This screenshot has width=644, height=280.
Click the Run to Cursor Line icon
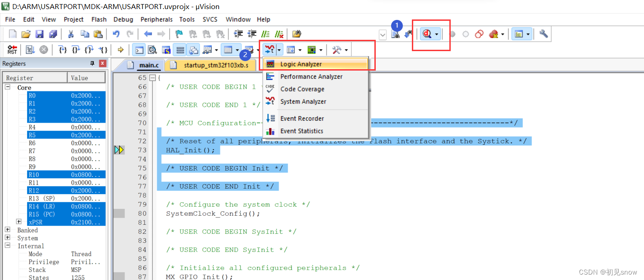pyautogui.click(x=103, y=50)
